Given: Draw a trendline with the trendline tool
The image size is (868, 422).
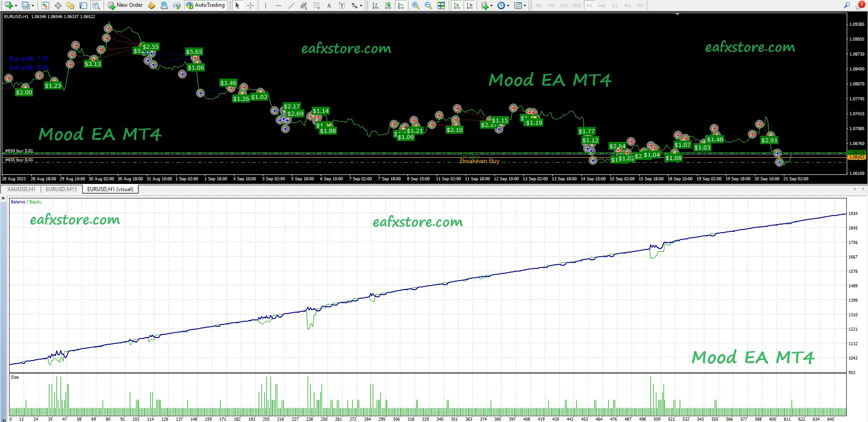Looking at the screenshot, I should click(291, 5).
